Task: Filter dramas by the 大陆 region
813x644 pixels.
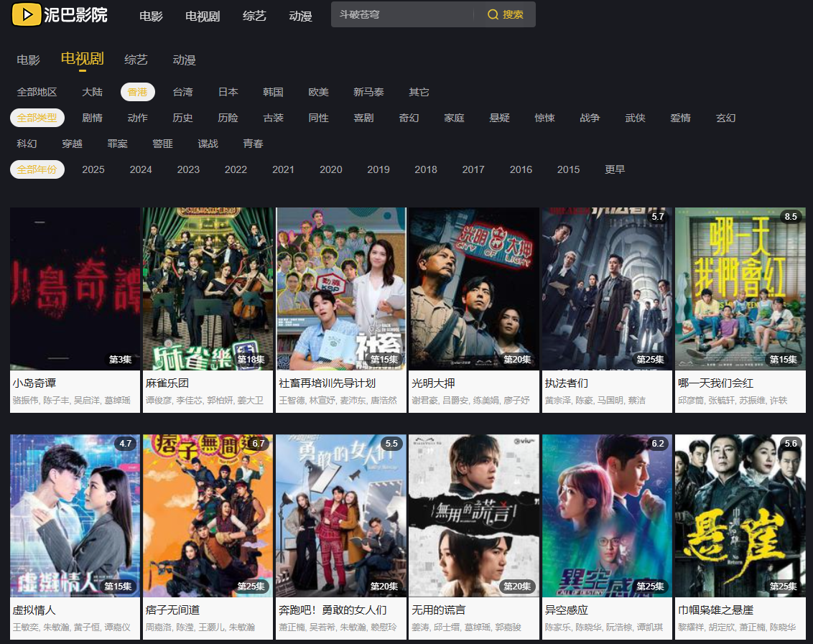Action: click(93, 92)
